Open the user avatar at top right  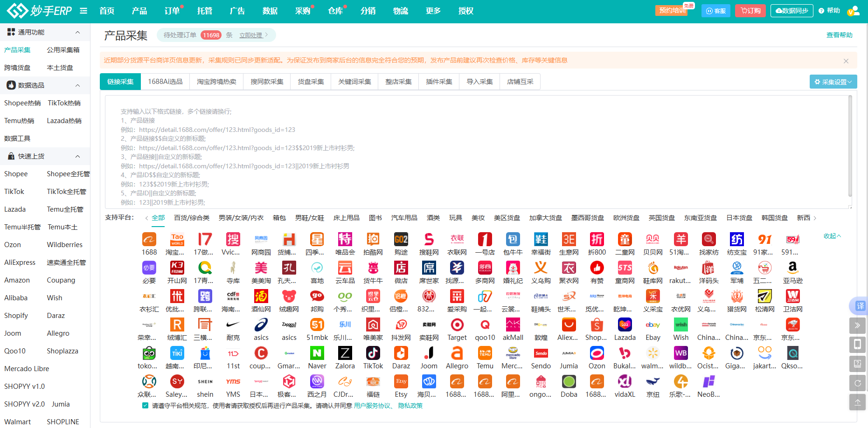[853, 11]
